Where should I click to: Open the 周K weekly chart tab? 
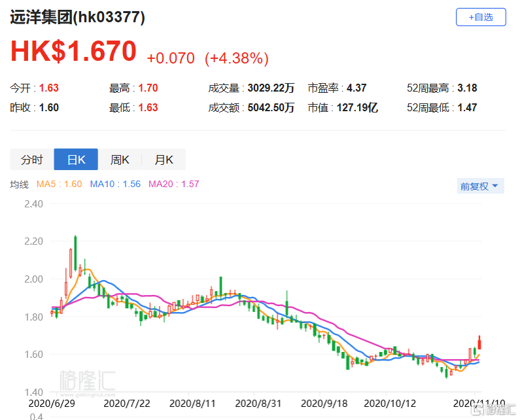click(120, 160)
